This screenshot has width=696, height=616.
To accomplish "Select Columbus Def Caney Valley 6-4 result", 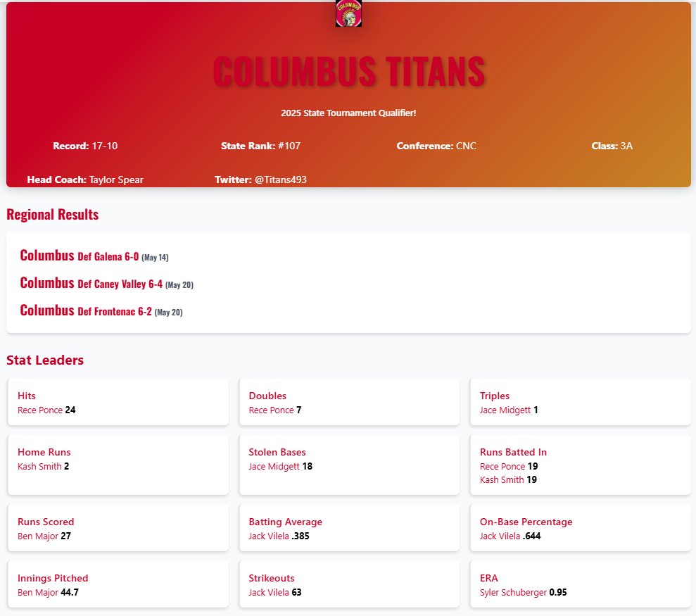I will 106,283.
